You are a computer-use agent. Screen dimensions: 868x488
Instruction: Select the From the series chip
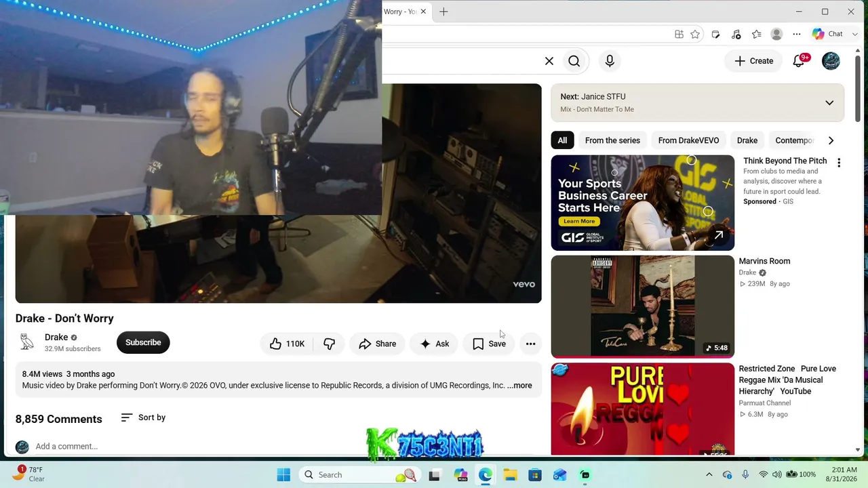pos(612,140)
